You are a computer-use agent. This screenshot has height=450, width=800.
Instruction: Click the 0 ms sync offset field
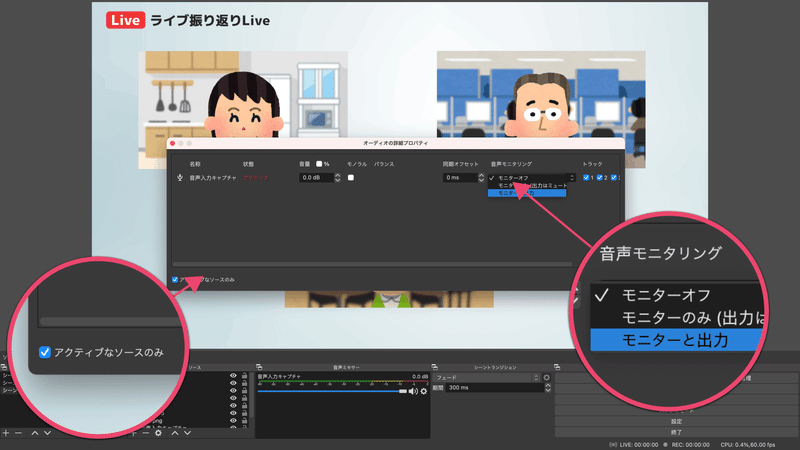click(460, 178)
